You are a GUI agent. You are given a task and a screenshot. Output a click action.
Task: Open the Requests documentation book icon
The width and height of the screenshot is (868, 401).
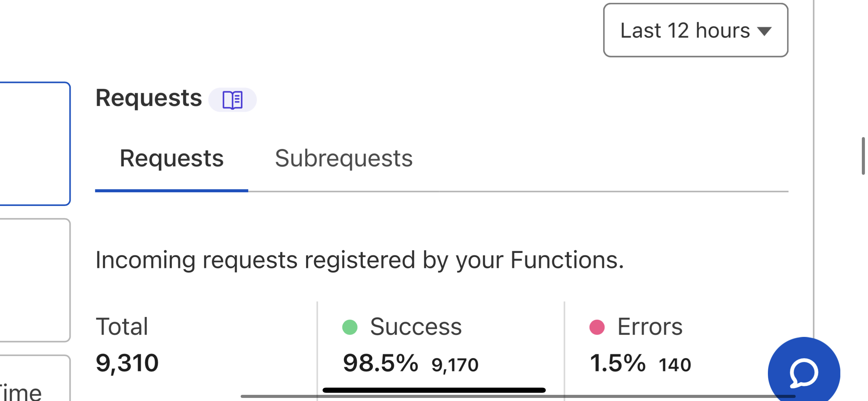232,100
